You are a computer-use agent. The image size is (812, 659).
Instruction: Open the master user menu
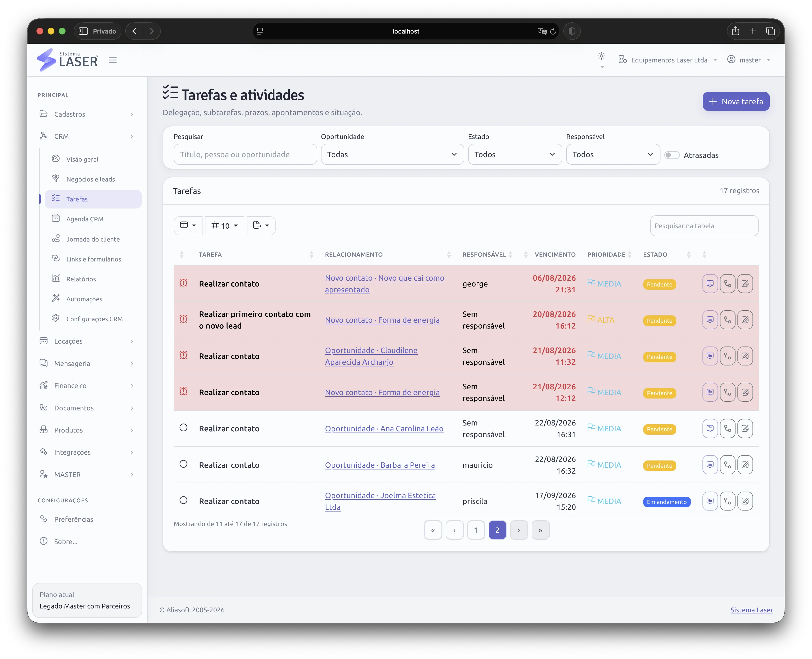(749, 60)
